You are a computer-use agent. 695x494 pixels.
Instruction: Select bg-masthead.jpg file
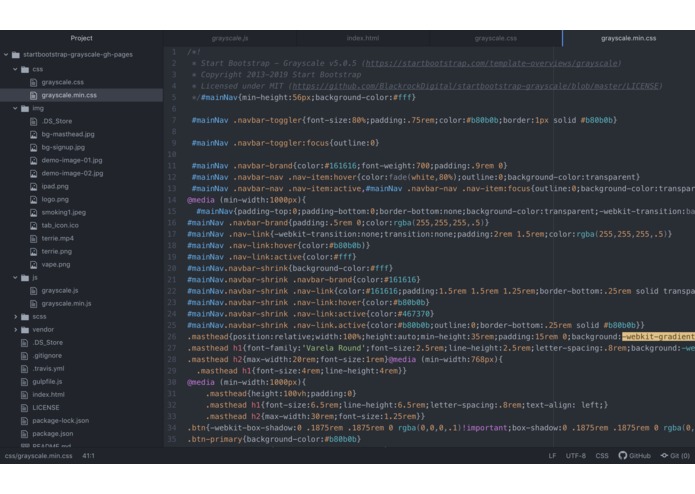pyautogui.click(x=68, y=134)
